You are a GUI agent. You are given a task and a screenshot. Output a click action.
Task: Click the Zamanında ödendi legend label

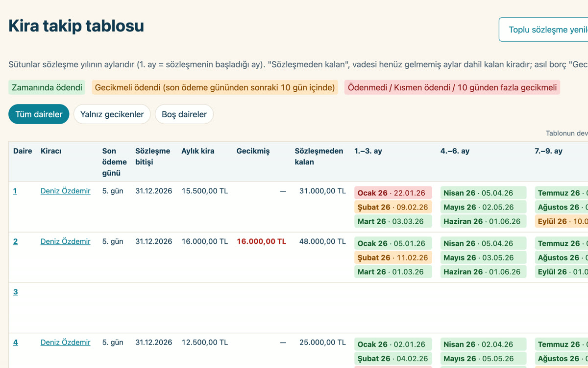pyautogui.click(x=47, y=87)
